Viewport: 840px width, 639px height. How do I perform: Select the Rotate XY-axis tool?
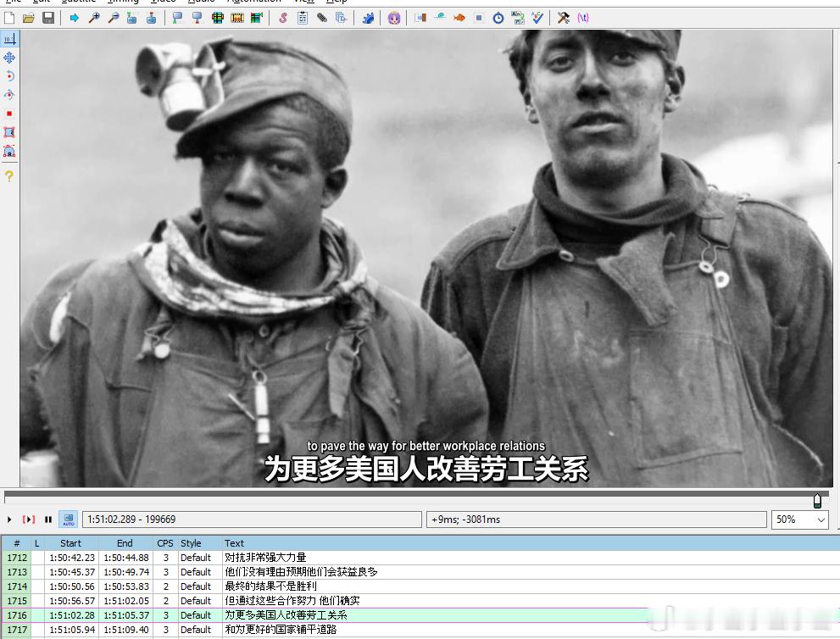9,95
